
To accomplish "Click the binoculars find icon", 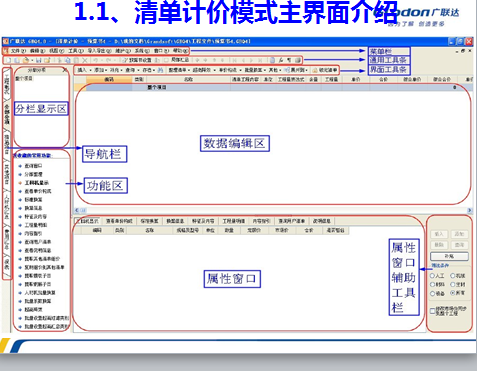I will 160,70.
